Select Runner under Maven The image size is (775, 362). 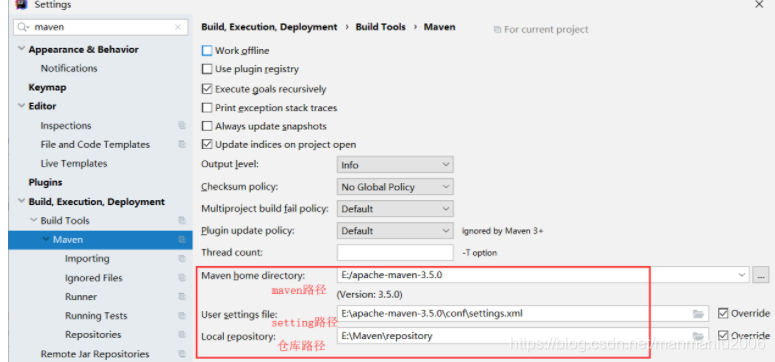click(81, 297)
